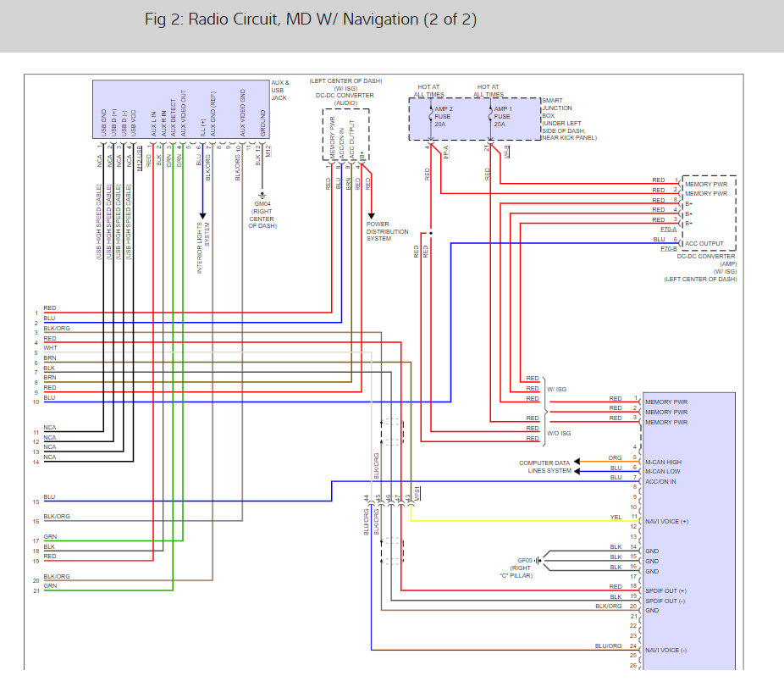The image size is (784, 687).
Task: Click the "ACC OUTPUT" terminal in AMP converter
Action: pos(704,244)
